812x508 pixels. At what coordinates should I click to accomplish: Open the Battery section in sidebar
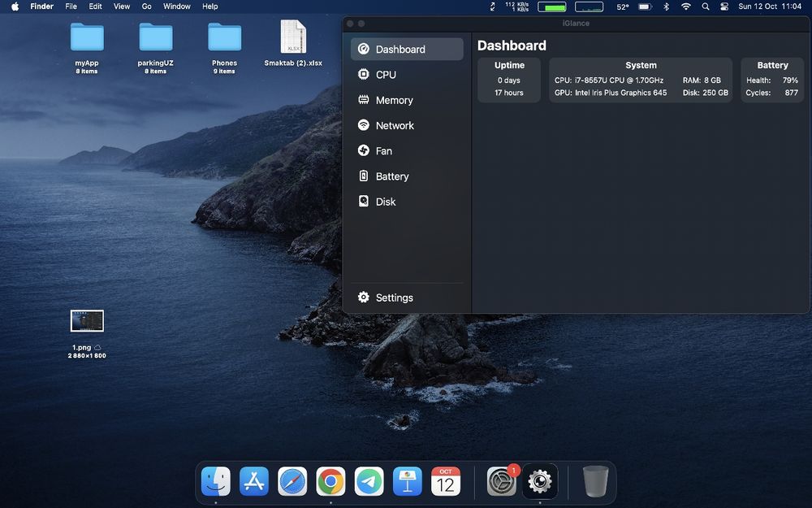click(391, 176)
